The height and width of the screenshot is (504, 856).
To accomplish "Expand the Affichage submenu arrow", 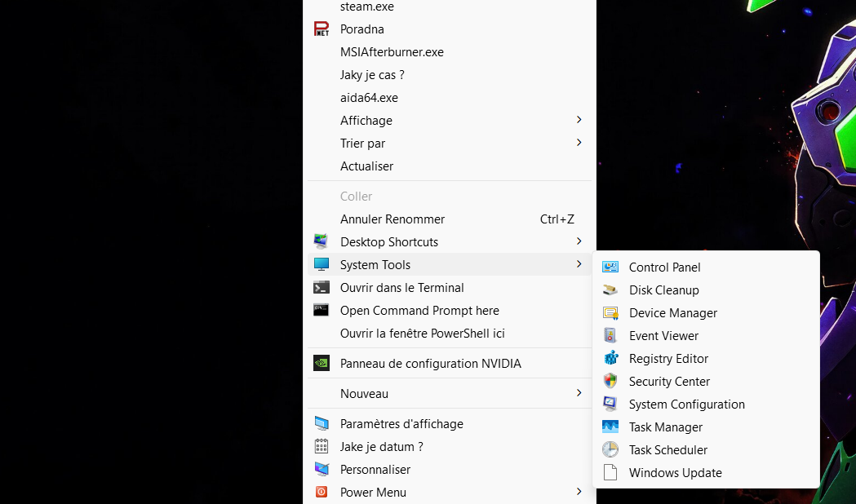I will click(579, 120).
